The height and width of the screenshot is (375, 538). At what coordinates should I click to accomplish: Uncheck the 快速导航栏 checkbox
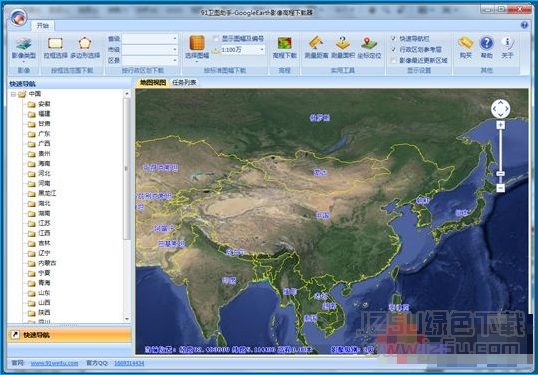(394, 38)
